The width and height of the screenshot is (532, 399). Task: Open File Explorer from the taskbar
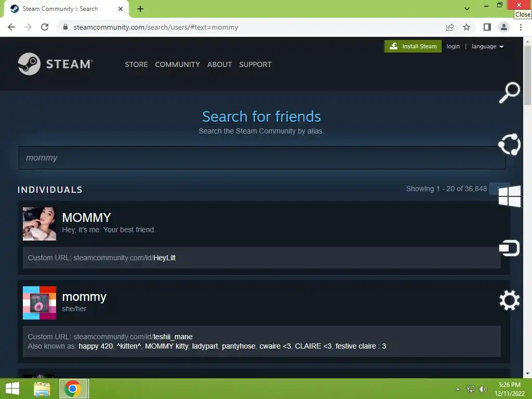pos(42,389)
